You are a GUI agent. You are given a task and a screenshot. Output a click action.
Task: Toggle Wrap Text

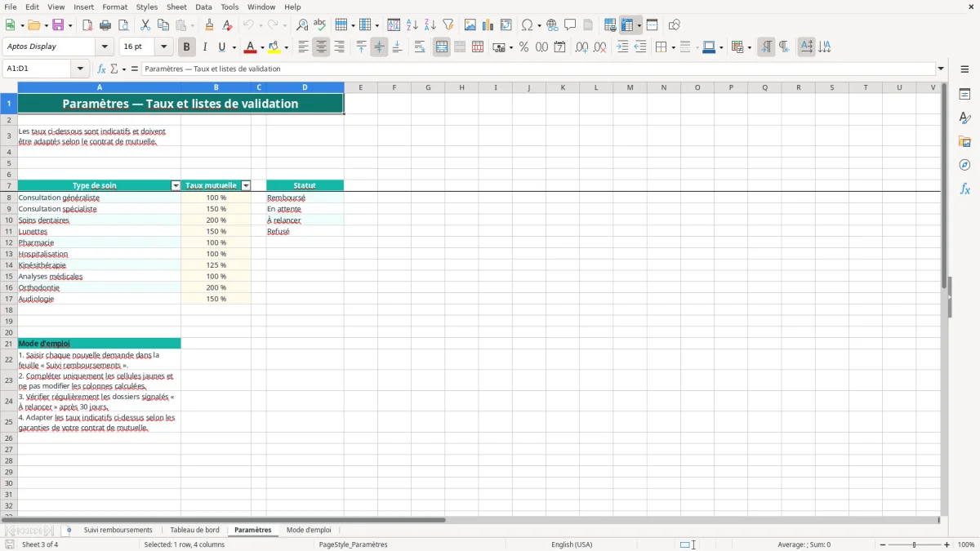click(x=420, y=47)
